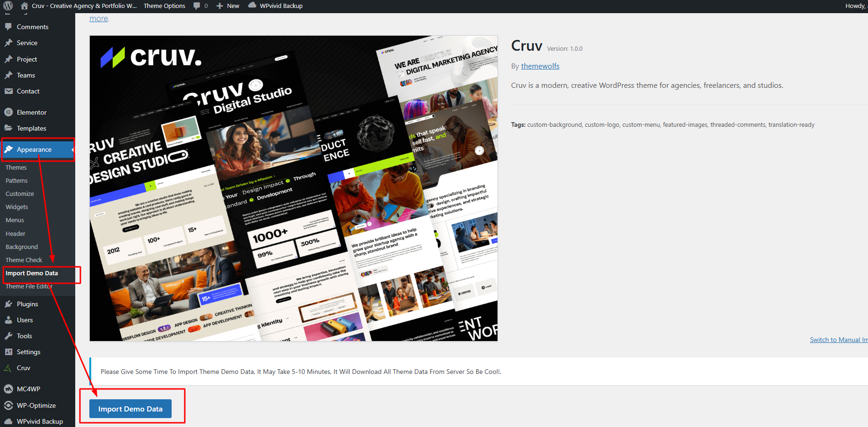Screen dimensions: 868x427
Task: Open the New content dropdown in admin bar
Action: (228, 6)
